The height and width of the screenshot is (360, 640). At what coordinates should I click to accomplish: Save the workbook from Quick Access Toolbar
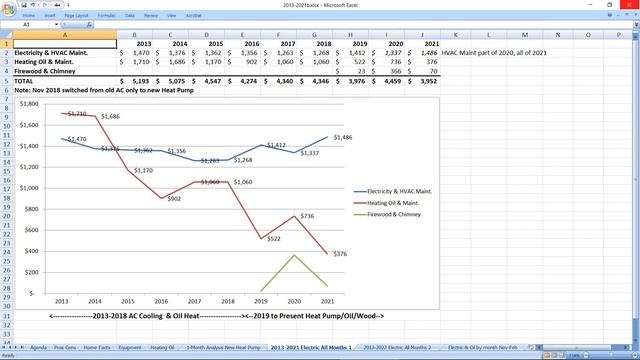(x=24, y=5)
